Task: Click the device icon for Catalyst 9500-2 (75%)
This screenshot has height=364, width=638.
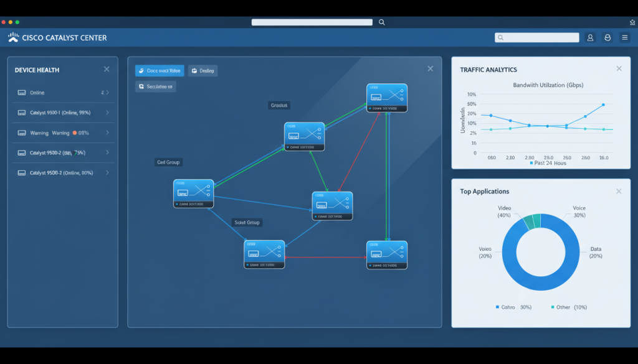Action: (x=22, y=152)
